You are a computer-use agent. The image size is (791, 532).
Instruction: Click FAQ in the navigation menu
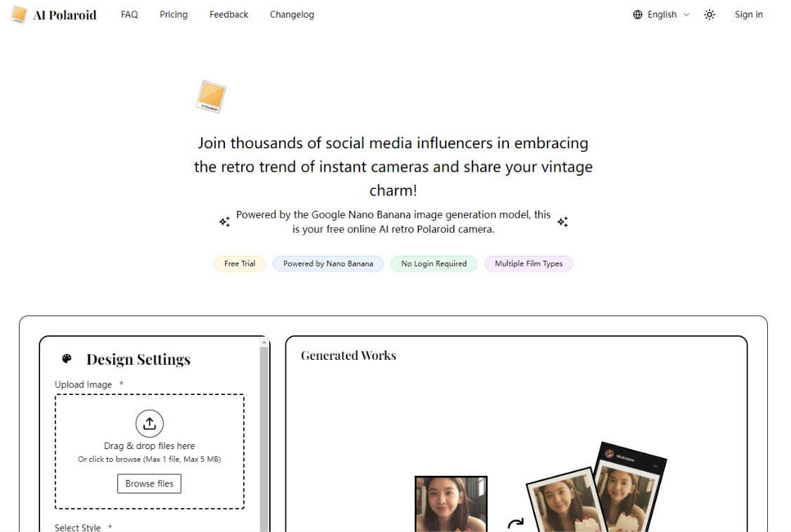[x=129, y=14]
